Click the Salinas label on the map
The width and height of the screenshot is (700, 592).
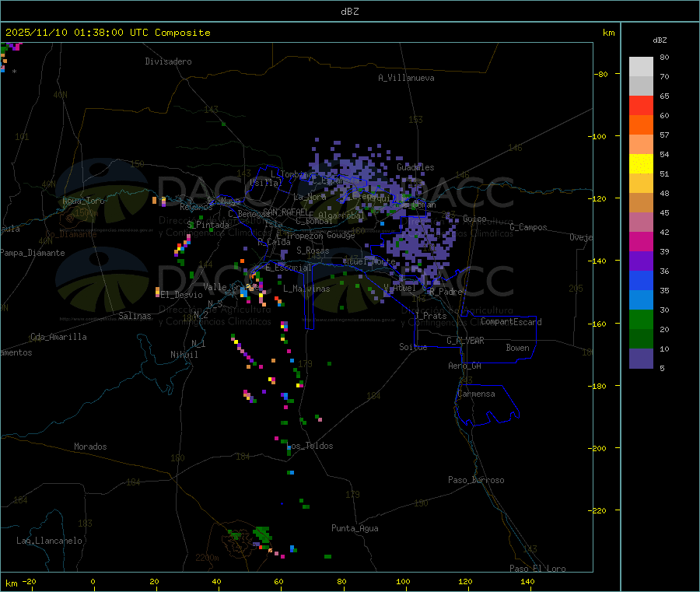137,317
